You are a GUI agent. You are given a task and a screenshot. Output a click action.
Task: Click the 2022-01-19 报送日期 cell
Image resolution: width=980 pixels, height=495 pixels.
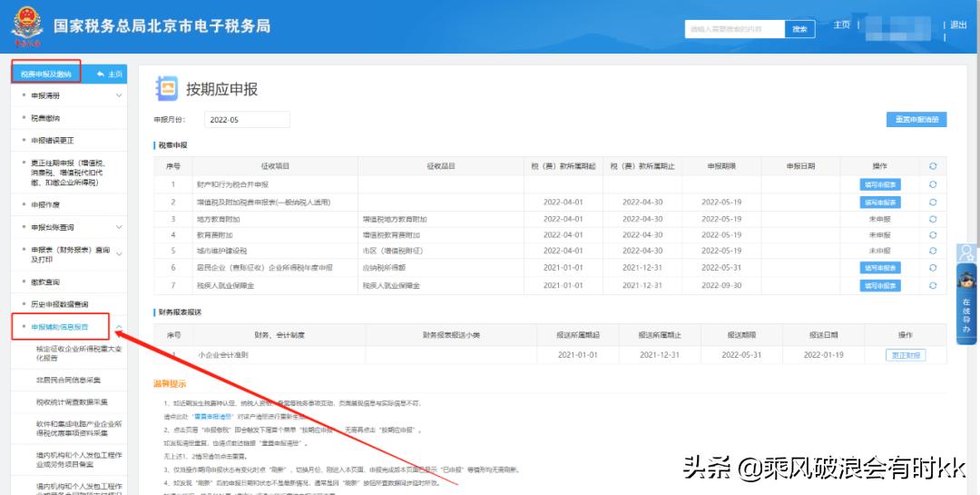point(824,355)
